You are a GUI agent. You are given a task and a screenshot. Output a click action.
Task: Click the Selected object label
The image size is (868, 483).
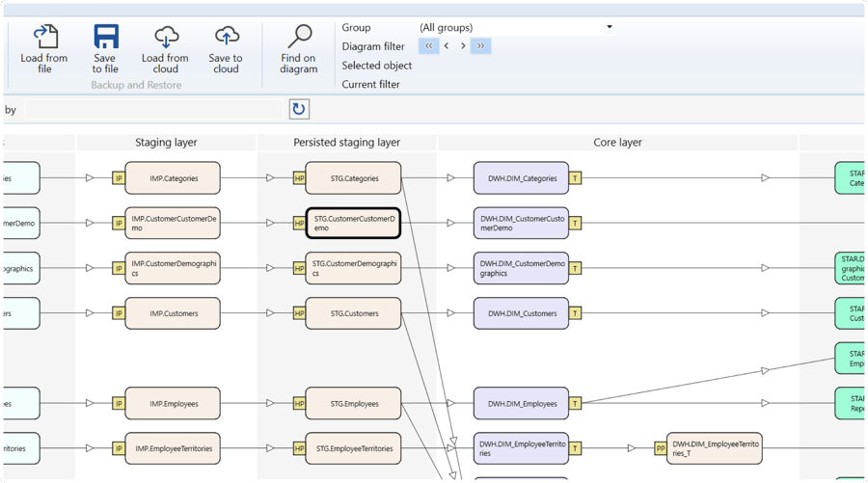376,66
